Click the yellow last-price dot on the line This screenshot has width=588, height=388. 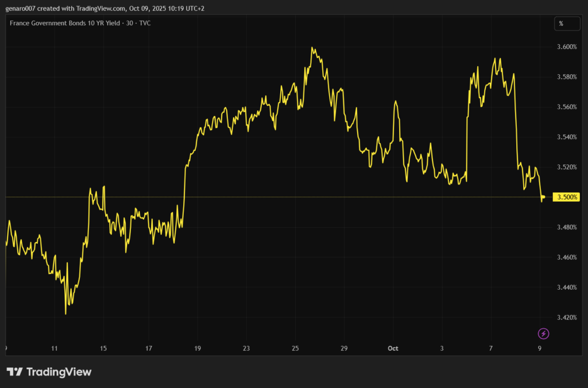click(x=543, y=197)
